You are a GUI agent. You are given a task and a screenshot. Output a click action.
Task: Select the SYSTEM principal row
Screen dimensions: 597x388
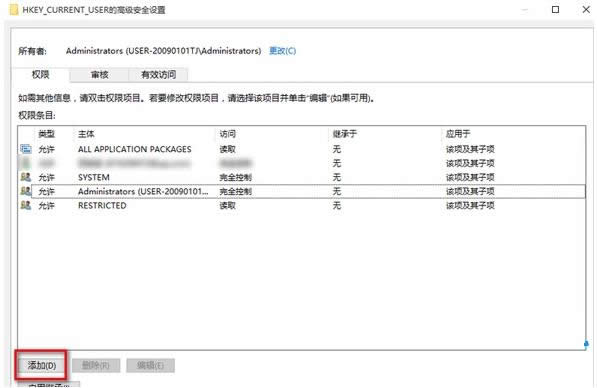pyautogui.click(x=301, y=177)
